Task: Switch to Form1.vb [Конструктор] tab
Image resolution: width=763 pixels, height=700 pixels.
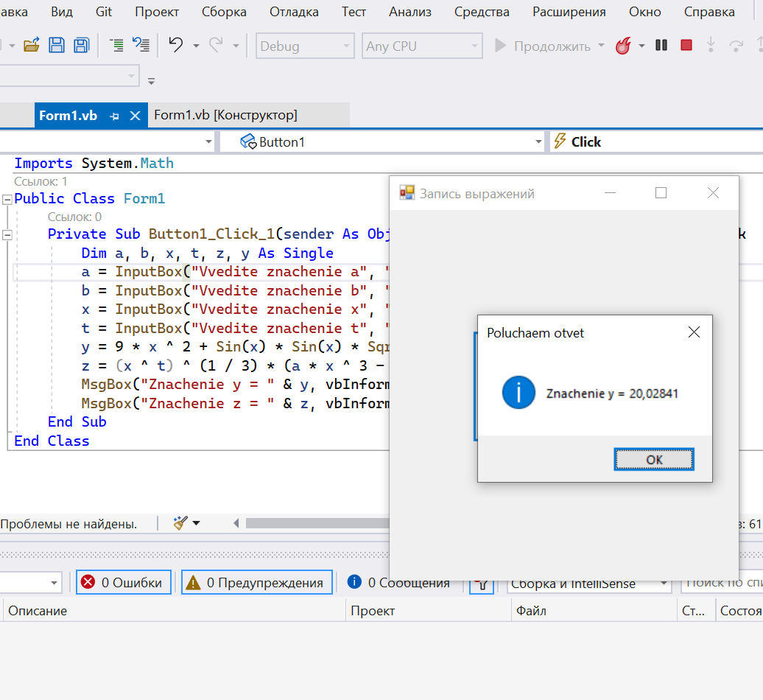Action: coord(226,116)
